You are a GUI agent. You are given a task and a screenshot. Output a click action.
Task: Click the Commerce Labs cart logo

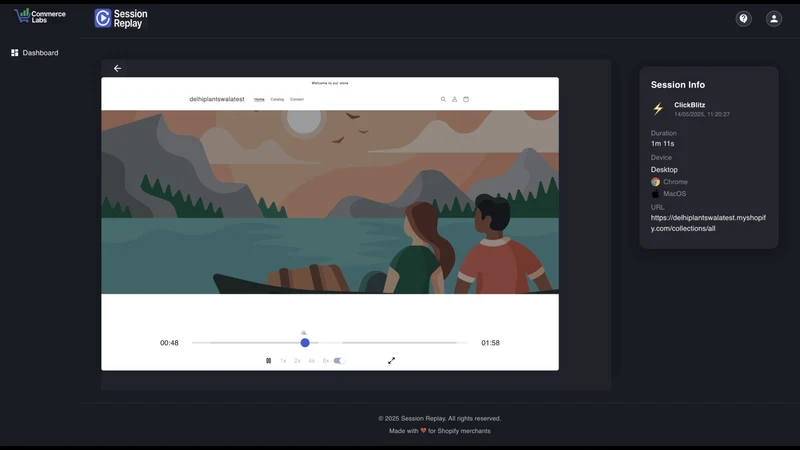(40, 16)
